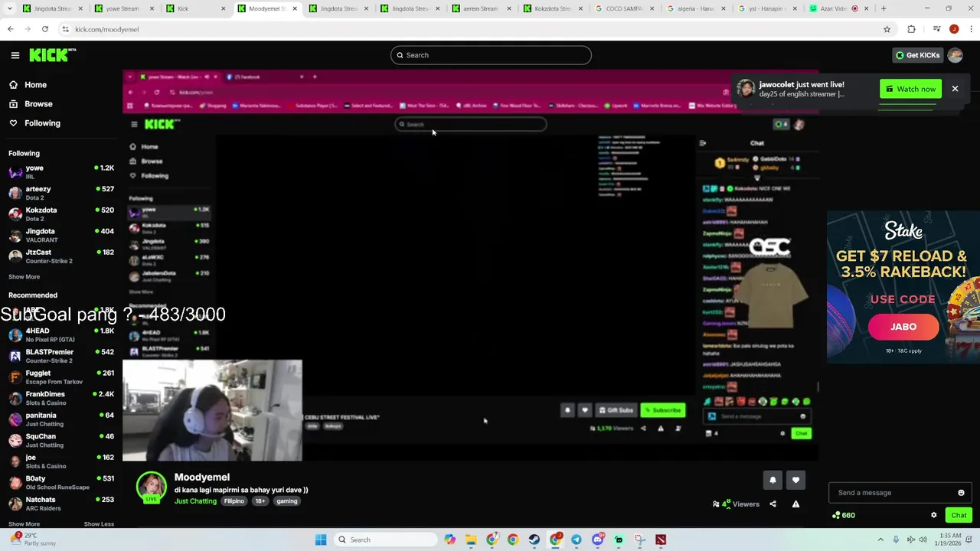Click the 660 KICKs points balance
The height and width of the screenshot is (551, 980).
click(x=844, y=515)
